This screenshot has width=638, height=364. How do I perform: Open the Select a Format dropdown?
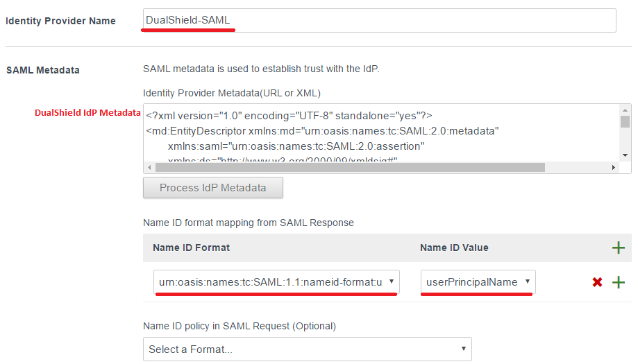click(307, 349)
